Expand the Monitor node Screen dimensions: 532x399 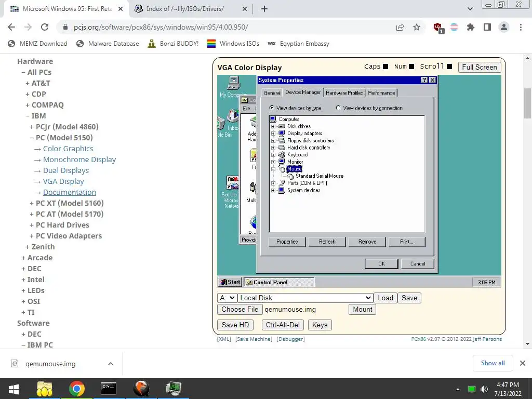[x=273, y=162]
